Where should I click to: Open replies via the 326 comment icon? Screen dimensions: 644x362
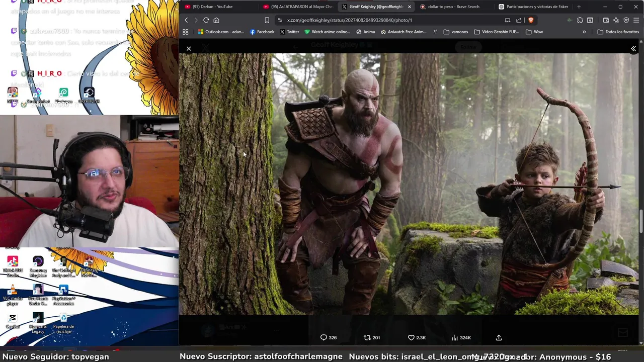(329, 337)
